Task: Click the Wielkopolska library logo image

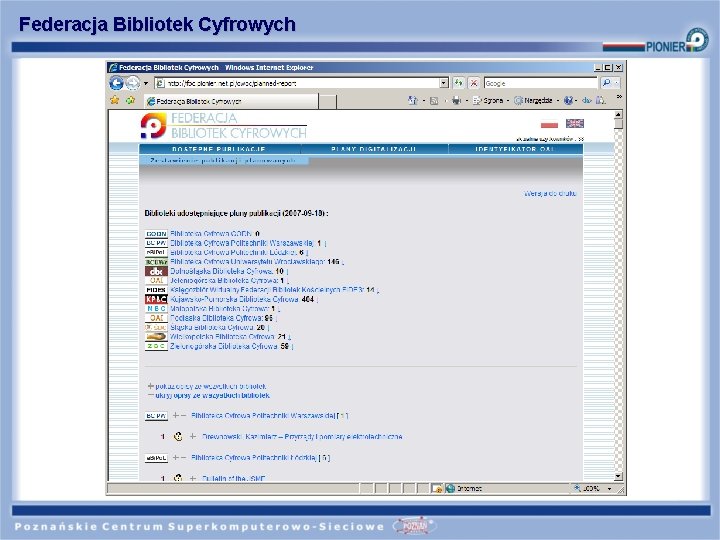Action: pyautogui.click(x=156, y=337)
